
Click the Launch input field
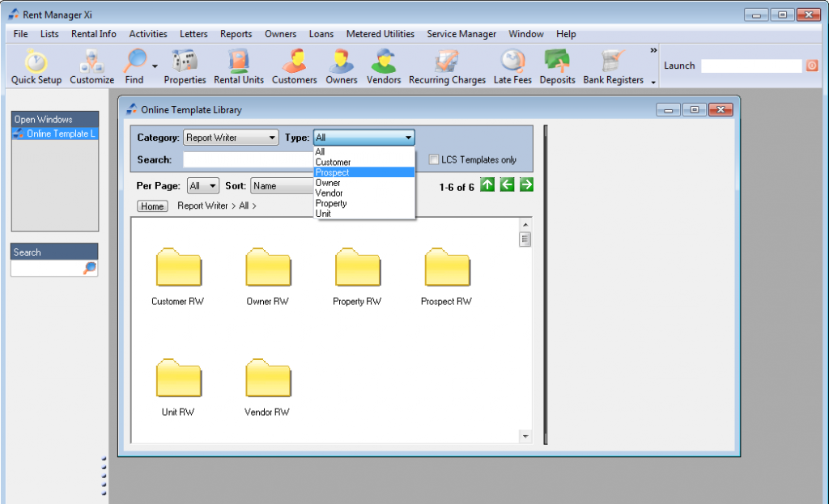point(751,66)
